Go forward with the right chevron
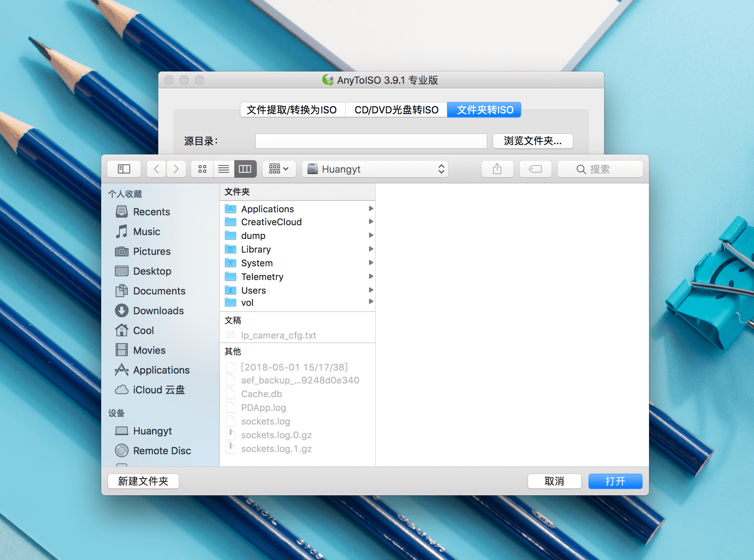Viewport: 754px width, 560px height. click(176, 169)
